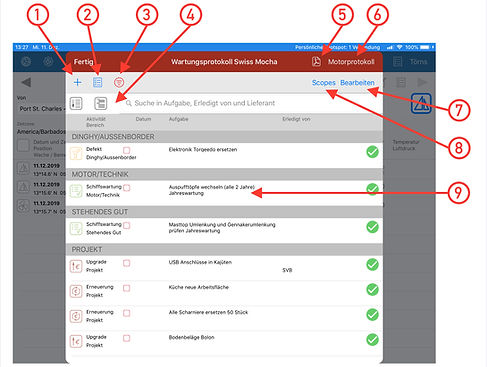The width and height of the screenshot is (487, 367).
Task: Open Schiffswartung icon in Motor/Technik row
Action: 76,191
